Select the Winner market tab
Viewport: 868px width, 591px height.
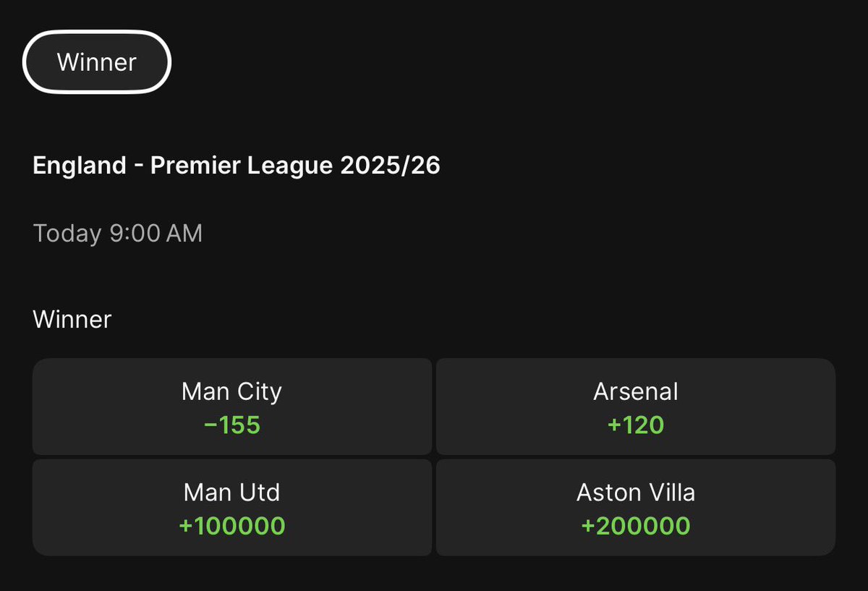(x=97, y=62)
